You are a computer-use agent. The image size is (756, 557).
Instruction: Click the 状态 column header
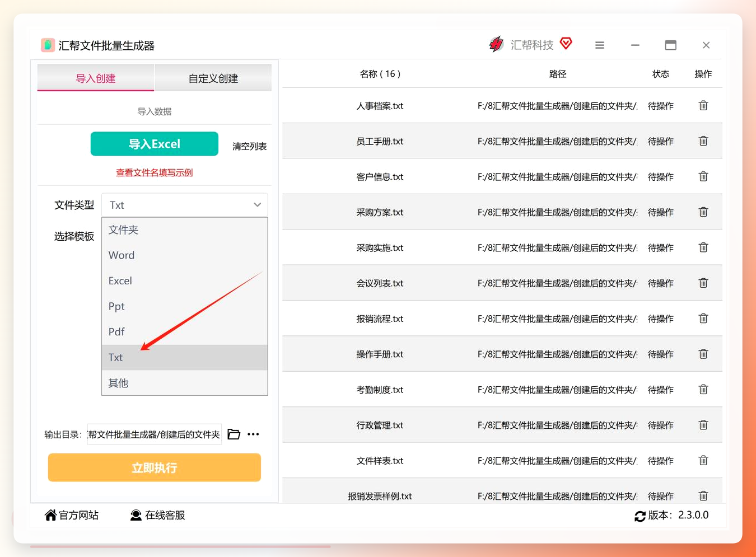click(661, 74)
